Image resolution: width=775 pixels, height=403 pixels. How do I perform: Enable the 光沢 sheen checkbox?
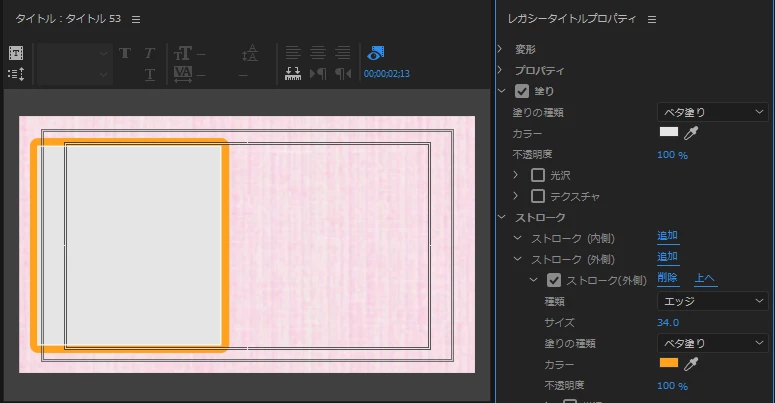(538, 175)
